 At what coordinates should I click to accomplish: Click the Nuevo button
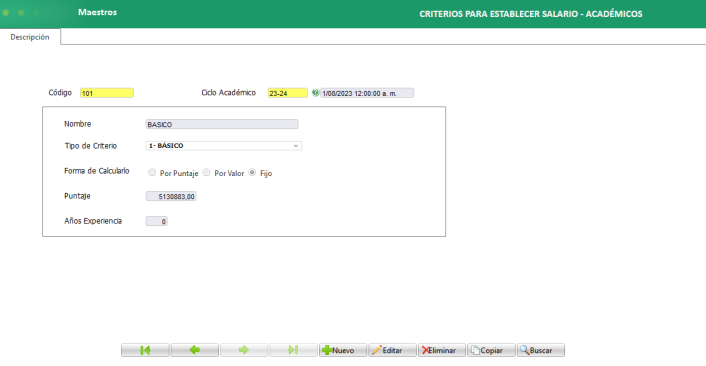(x=343, y=350)
